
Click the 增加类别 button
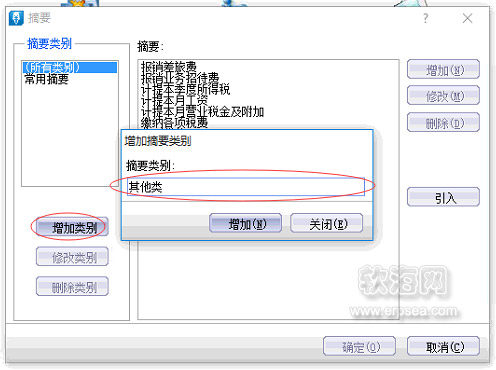pos(72,227)
